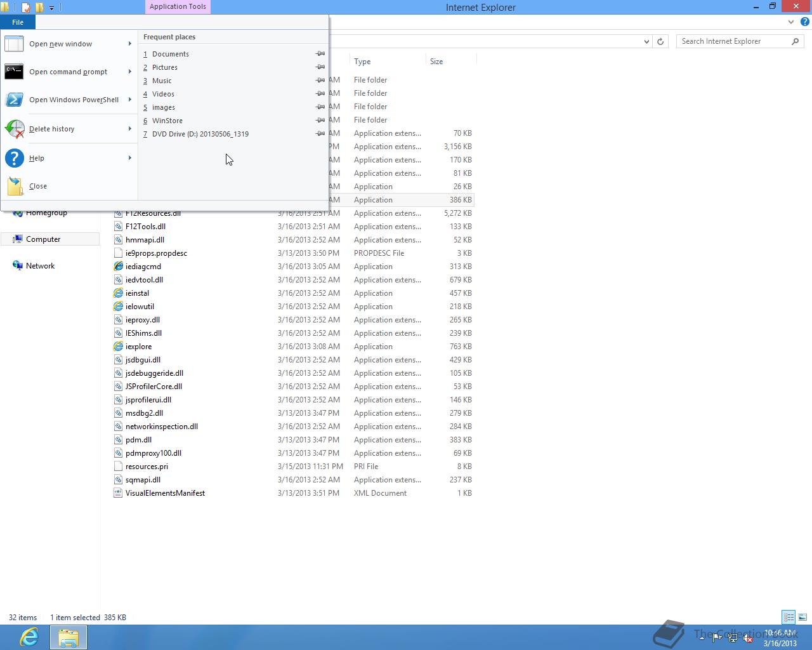Pin Documents in Frequent places

tap(320, 54)
